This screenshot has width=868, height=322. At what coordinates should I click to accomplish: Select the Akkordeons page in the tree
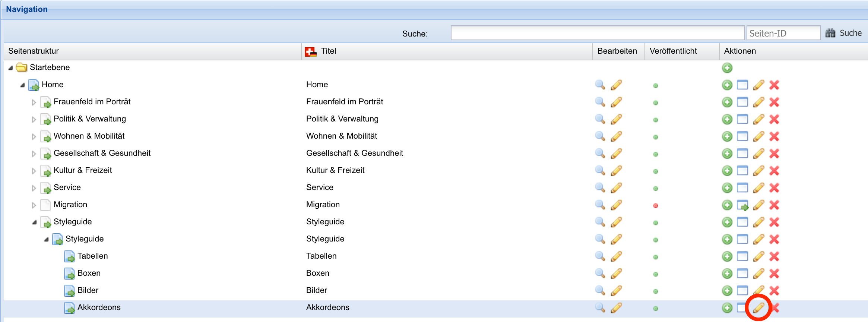[x=99, y=307]
